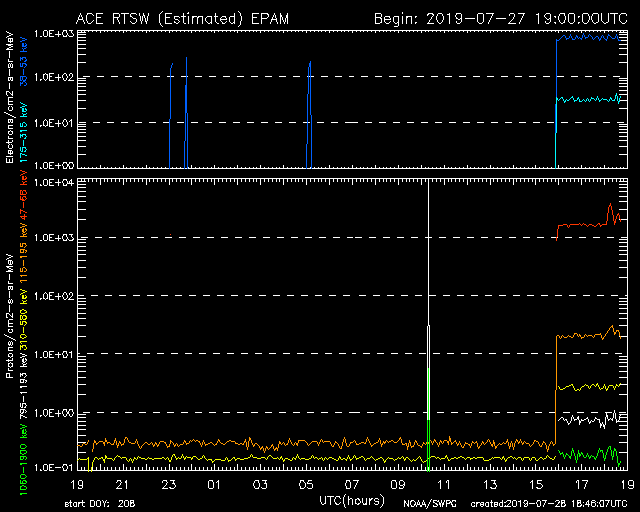Viewport: 640px width, 512px height.
Task: Click the 15 hour tick label
Action: [530, 484]
